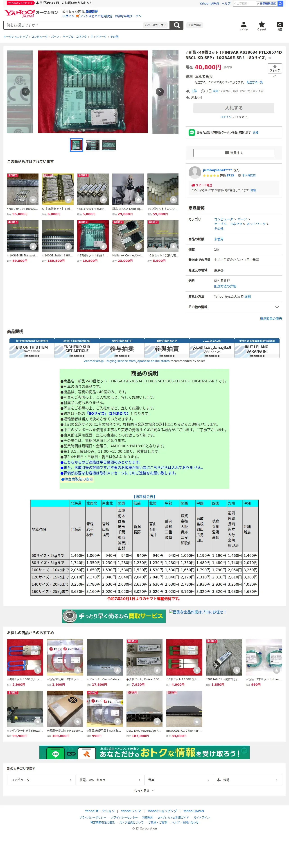Image resolution: width=289 pixels, height=868 pixels.
Task: Click 入札する bid button
Action: tap(233, 108)
